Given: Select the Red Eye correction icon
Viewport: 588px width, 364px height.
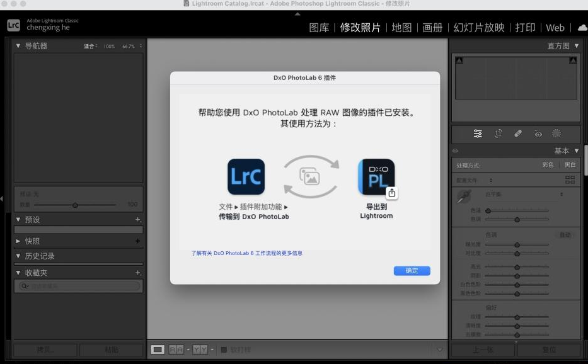Looking at the screenshot, I should pos(538,134).
